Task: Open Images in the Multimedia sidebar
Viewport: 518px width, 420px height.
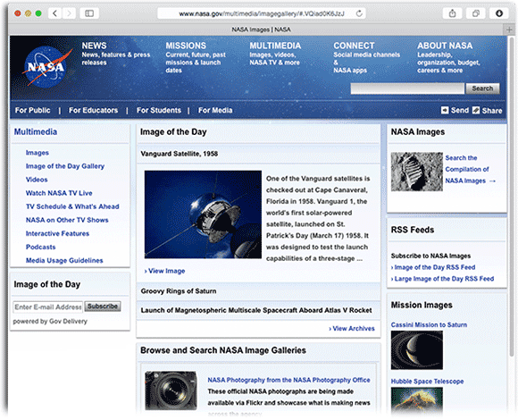Action: pos(38,153)
